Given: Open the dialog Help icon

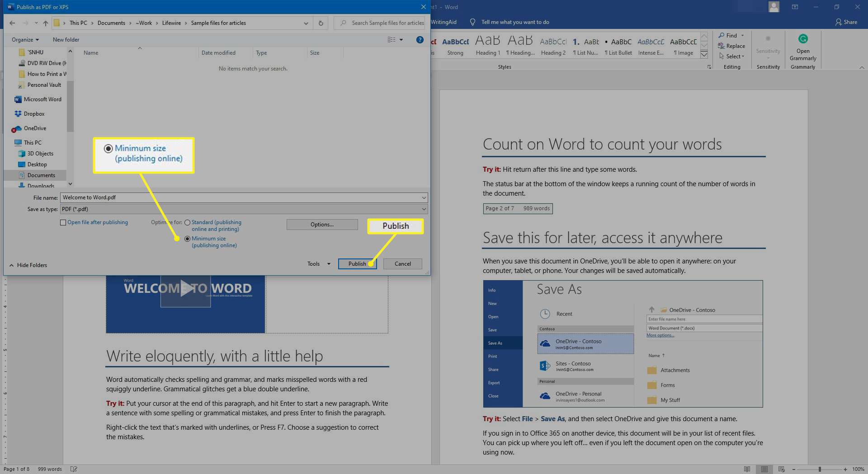Looking at the screenshot, I should [420, 40].
